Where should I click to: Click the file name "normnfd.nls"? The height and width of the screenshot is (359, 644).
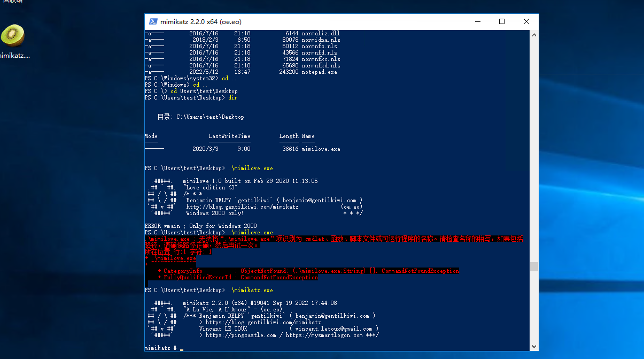[319, 52]
